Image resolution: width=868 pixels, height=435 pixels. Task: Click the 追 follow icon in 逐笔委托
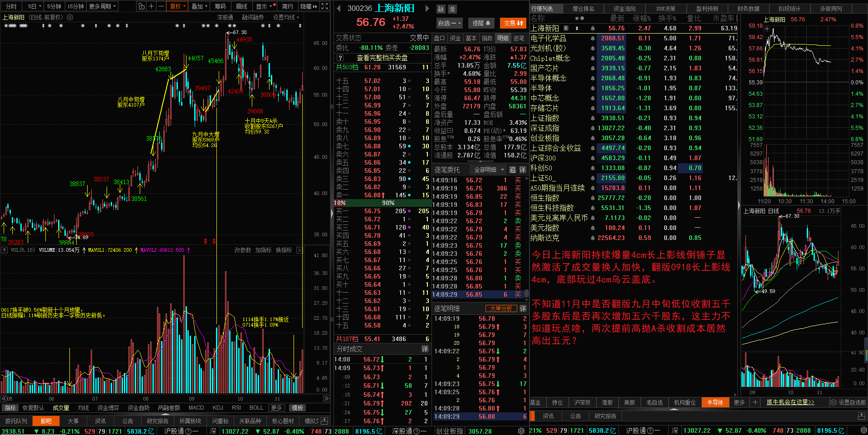click(x=512, y=170)
